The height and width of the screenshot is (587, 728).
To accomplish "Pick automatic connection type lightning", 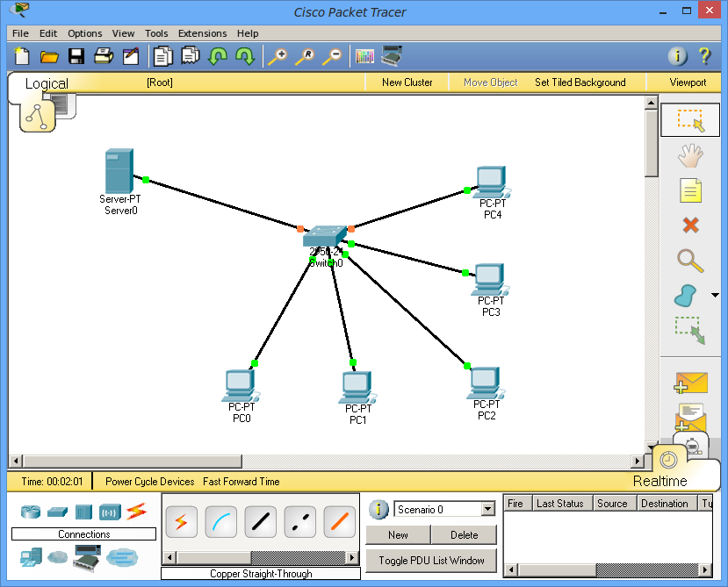I will click(182, 522).
